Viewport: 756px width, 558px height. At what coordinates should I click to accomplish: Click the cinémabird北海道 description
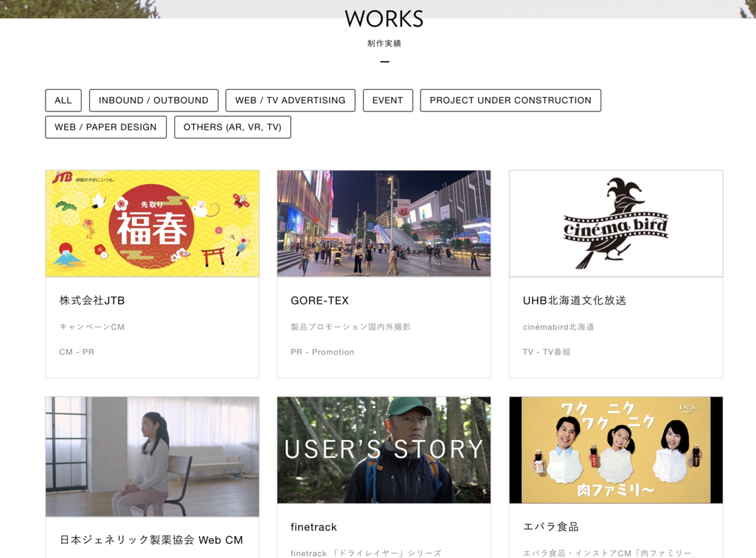pos(558,327)
